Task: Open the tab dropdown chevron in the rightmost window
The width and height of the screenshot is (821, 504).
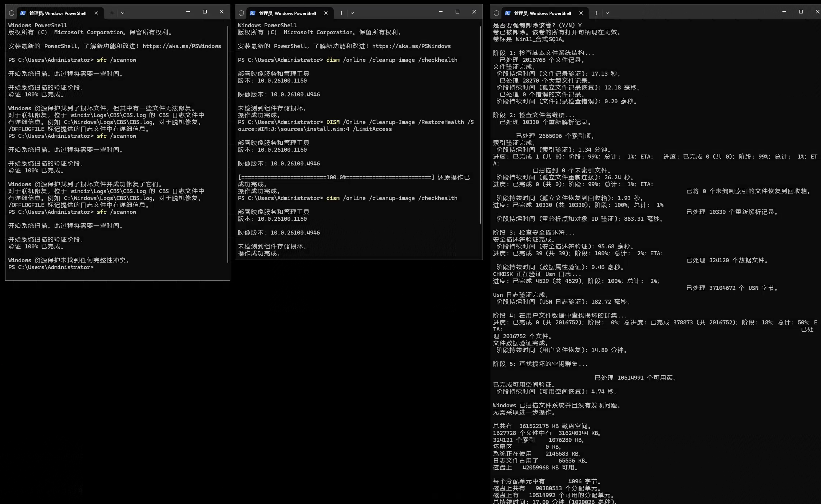Action: (607, 13)
